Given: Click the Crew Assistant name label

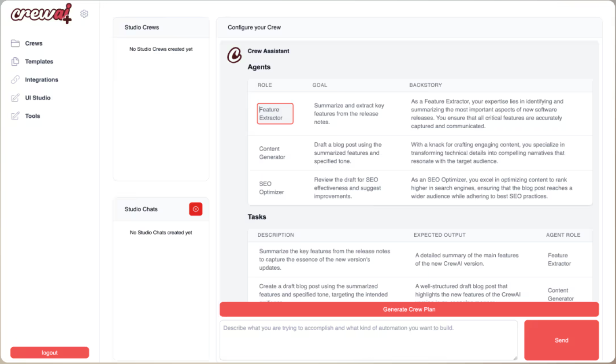Looking at the screenshot, I should pos(268,51).
